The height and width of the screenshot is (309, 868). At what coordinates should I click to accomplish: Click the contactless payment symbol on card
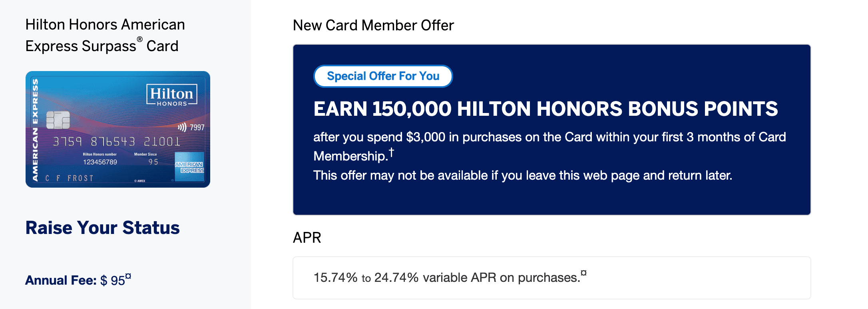pyautogui.click(x=182, y=127)
